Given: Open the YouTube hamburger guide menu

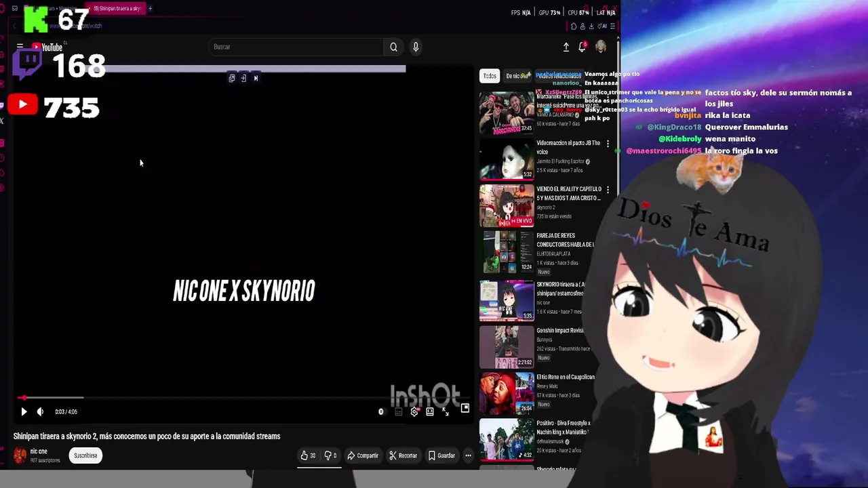Looking at the screenshot, I should tap(20, 47).
